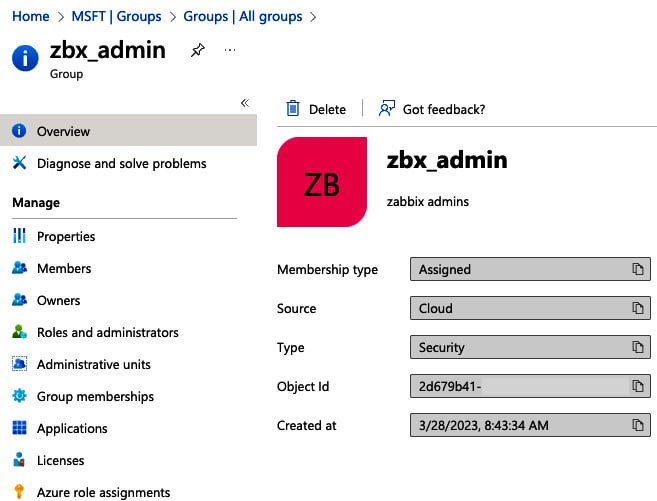The image size is (657, 501).
Task: Click the Object Id 2d679b41 field
Action: (x=530, y=386)
